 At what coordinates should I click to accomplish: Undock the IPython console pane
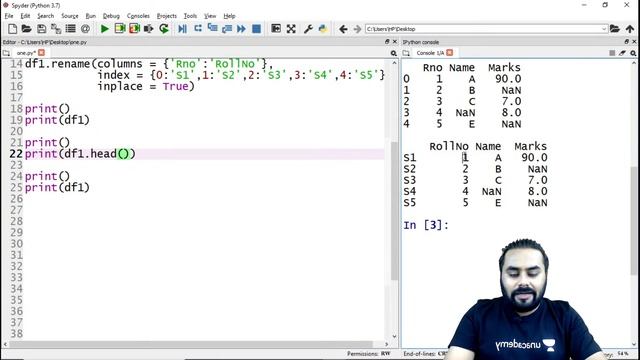[x=627, y=42]
